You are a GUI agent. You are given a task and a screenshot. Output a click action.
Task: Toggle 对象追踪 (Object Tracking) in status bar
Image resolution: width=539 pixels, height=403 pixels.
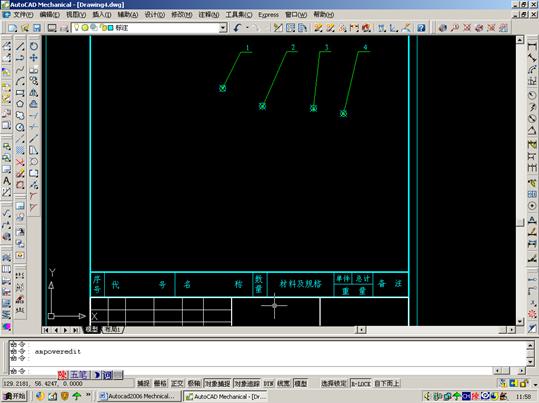coord(247,383)
